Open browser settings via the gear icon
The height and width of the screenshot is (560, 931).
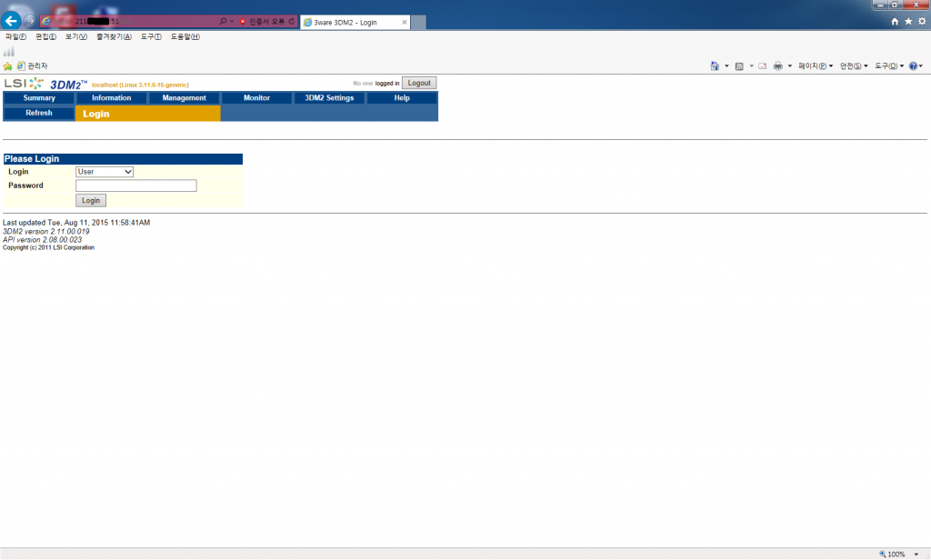coord(921,21)
